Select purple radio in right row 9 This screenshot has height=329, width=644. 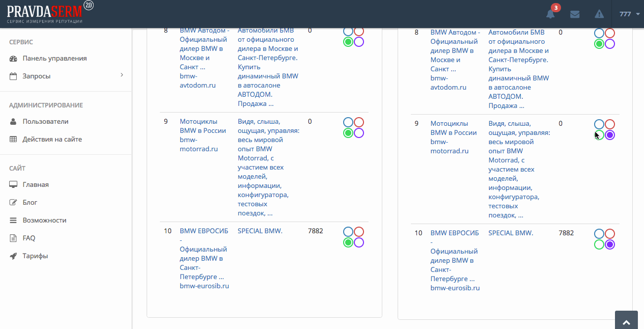(x=610, y=135)
